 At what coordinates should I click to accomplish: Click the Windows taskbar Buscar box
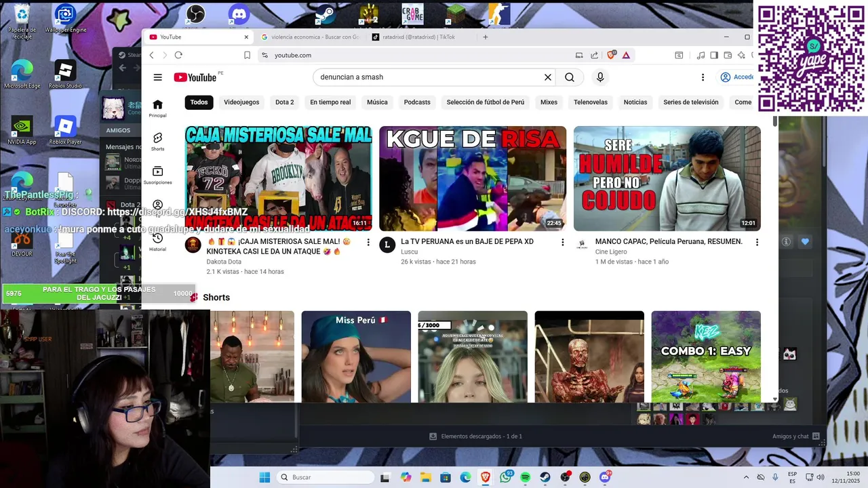(x=325, y=477)
